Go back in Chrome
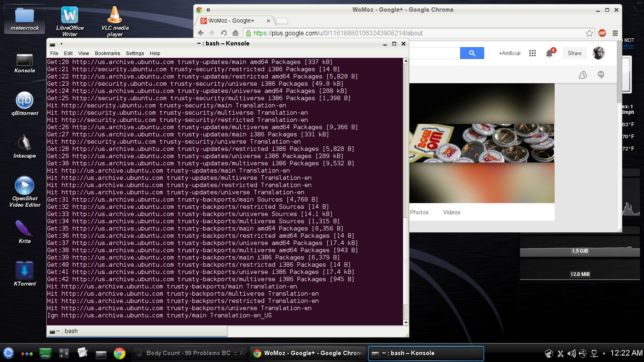 (201, 33)
